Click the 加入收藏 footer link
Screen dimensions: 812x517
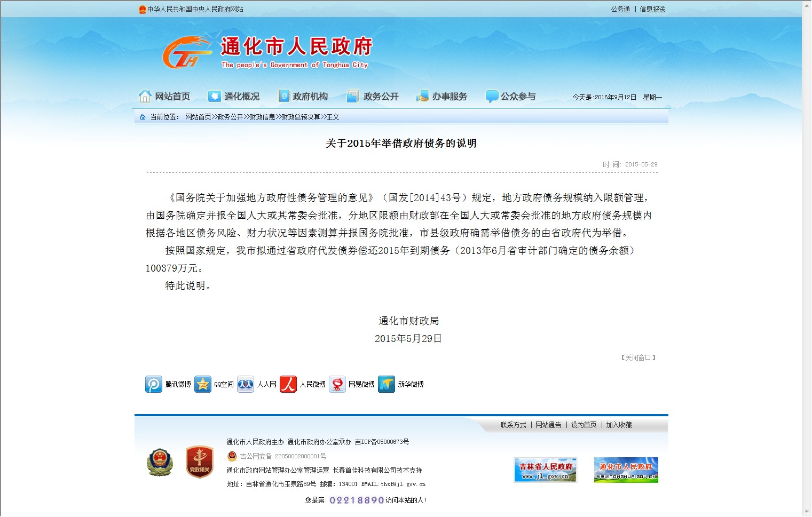(619, 425)
